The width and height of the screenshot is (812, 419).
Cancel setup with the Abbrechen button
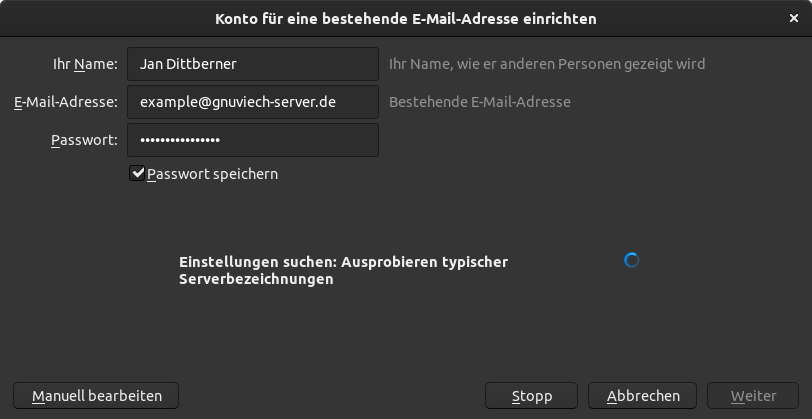pos(643,396)
